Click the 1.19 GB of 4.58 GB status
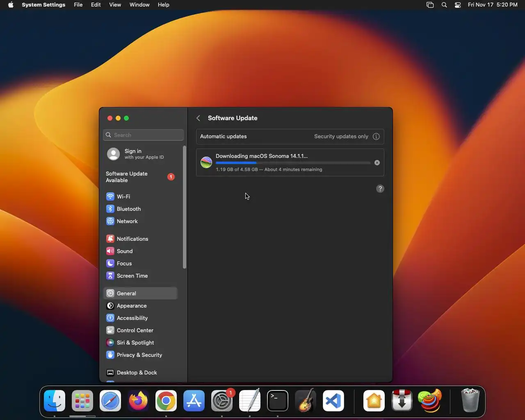Image resolution: width=525 pixels, height=420 pixels. pos(269,169)
